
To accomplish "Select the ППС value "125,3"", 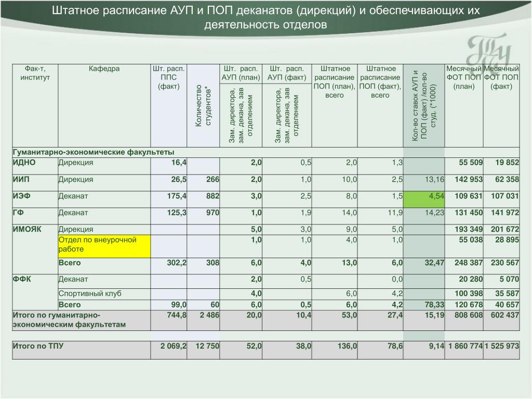I will 177,212.
